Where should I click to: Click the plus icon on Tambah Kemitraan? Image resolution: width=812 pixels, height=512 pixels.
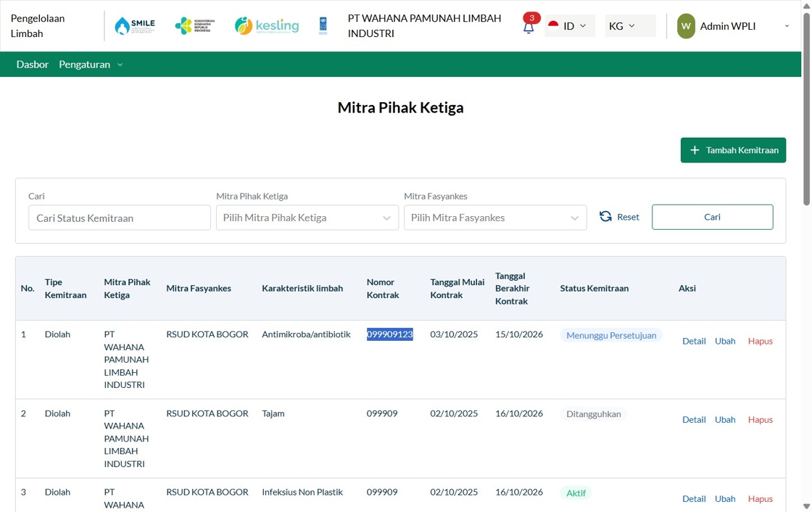point(695,150)
